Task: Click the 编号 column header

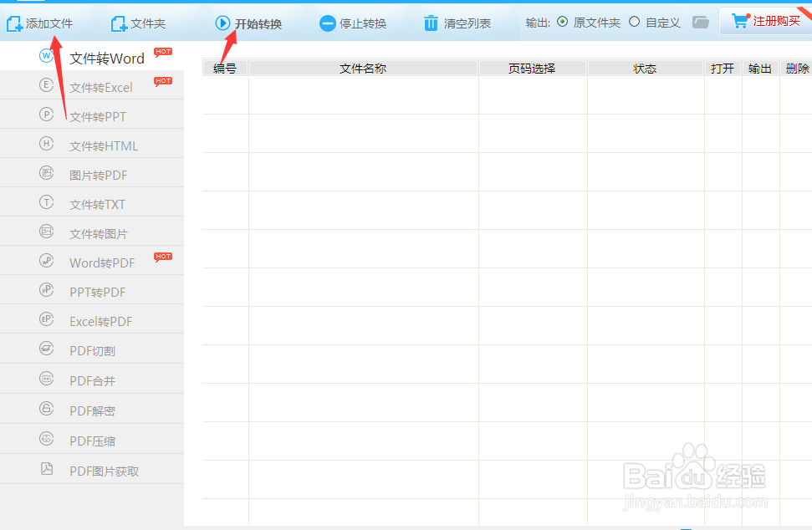Action: (225, 69)
